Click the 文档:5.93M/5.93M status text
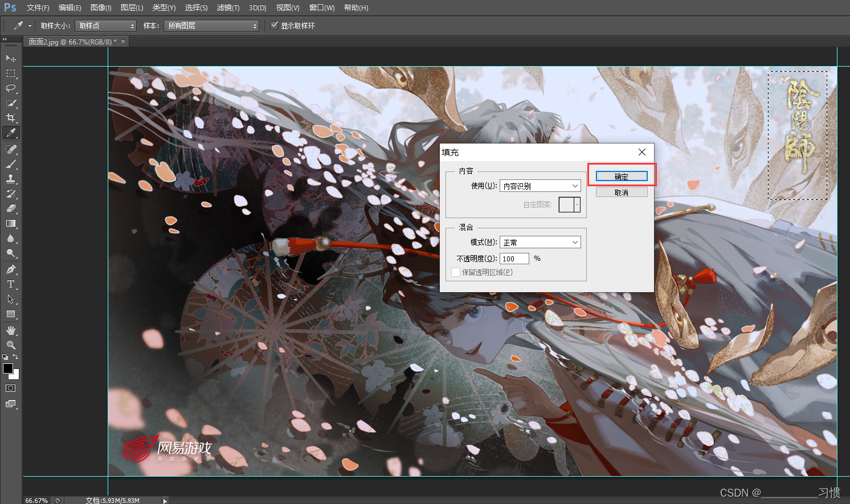 [x=112, y=501]
